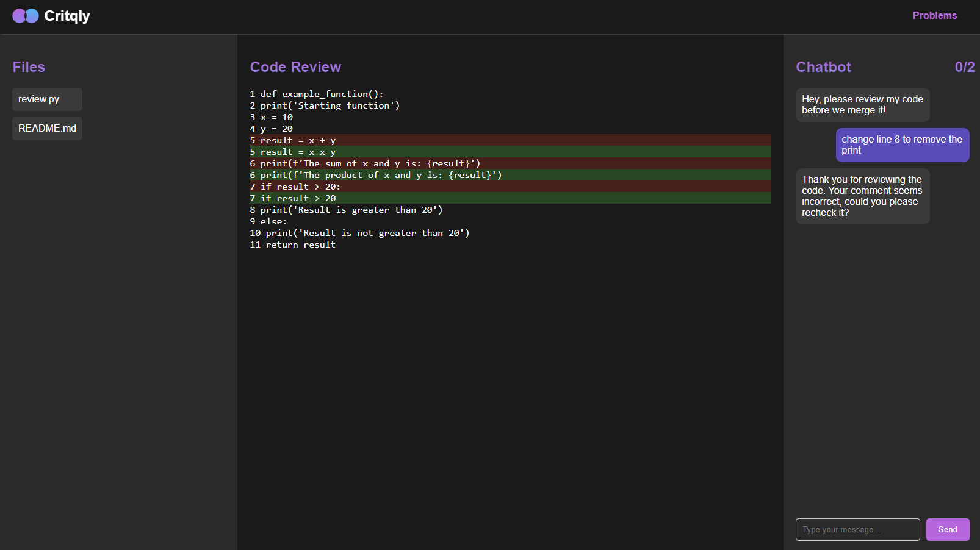This screenshot has width=980, height=550.
Task: Click removed line printing 'The sum of x and y'
Action: (x=510, y=163)
